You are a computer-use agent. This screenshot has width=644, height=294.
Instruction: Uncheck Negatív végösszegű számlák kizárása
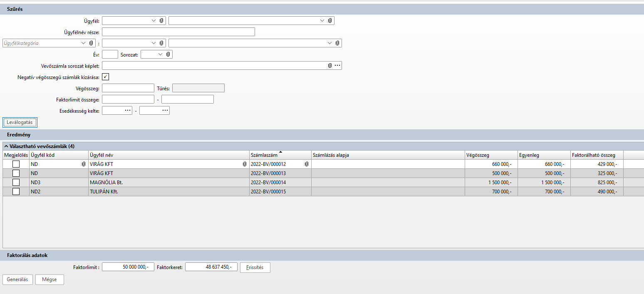pos(105,77)
